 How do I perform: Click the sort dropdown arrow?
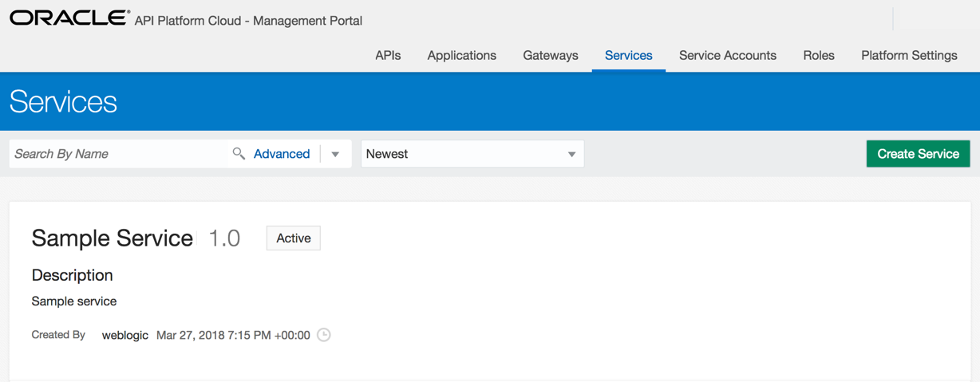[x=571, y=154]
